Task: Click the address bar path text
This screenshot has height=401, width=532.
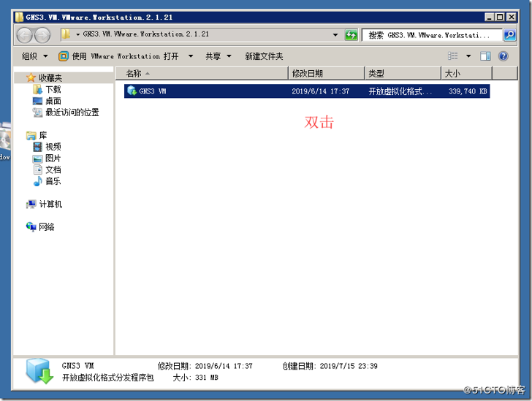Action: point(146,34)
